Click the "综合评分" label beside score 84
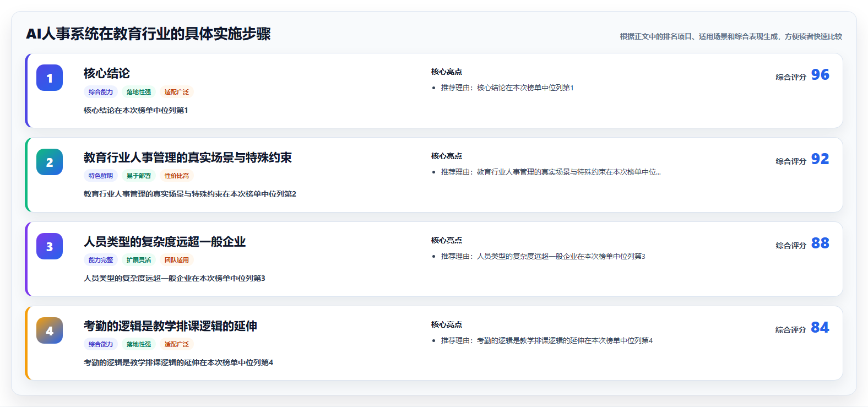 click(791, 330)
